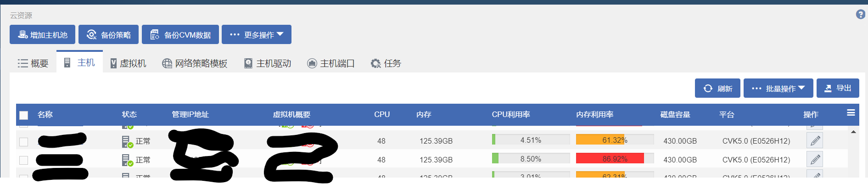Click edit pencil icon for first host row
Image resolution: width=868 pixels, height=184 pixels.
pos(814,141)
